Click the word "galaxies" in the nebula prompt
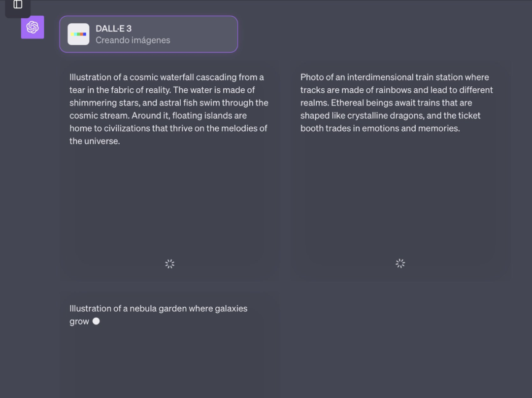The height and width of the screenshot is (398, 532). (231, 309)
